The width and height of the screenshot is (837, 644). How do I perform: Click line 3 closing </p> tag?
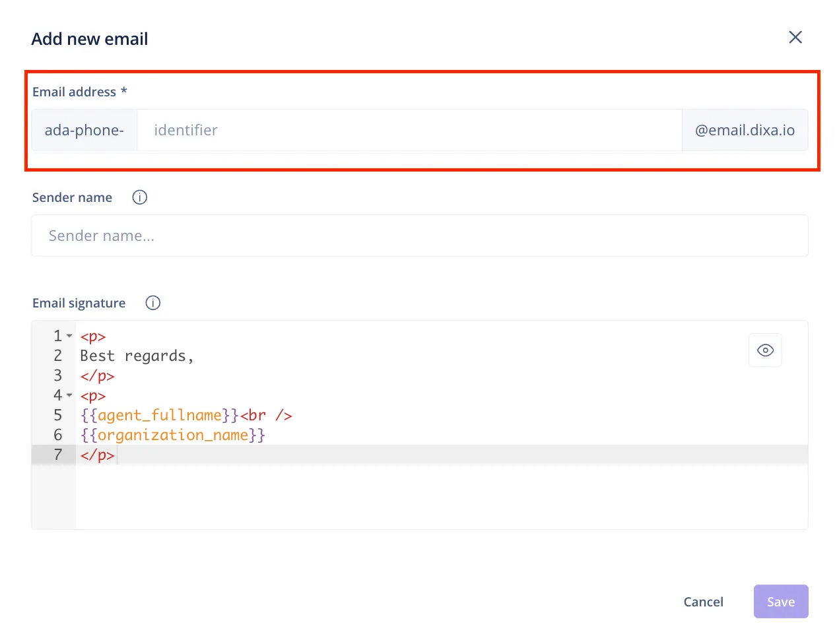pos(98,375)
